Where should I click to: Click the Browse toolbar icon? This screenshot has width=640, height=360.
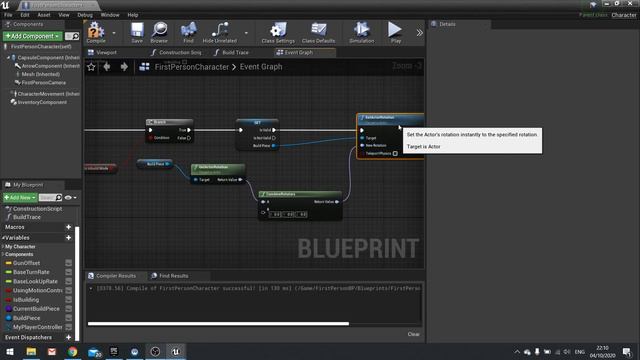[159, 32]
